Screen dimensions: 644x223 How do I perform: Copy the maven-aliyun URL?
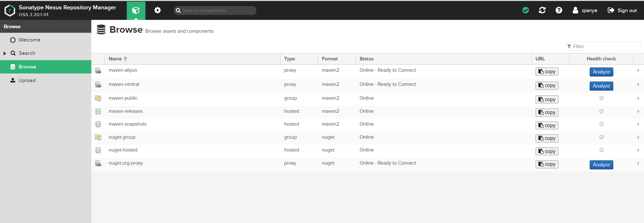coord(547,71)
